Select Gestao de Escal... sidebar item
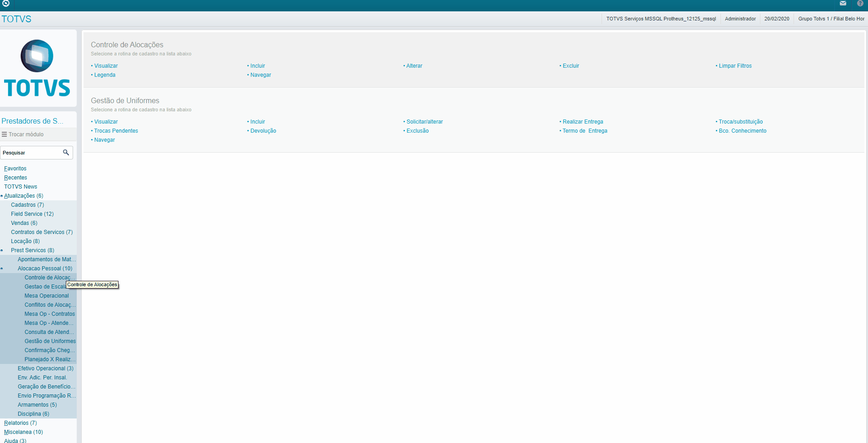 click(x=45, y=287)
